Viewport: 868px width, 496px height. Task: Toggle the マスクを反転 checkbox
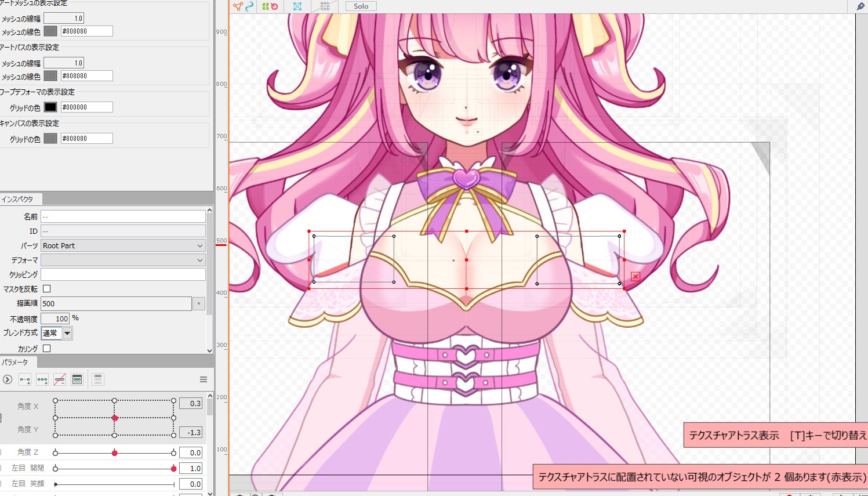[47, 288]
